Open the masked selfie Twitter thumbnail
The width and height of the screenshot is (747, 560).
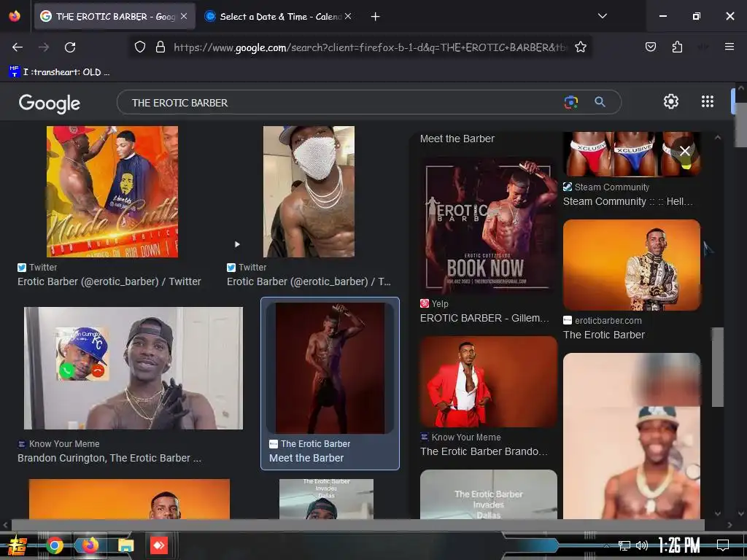[x=309, y=192]
